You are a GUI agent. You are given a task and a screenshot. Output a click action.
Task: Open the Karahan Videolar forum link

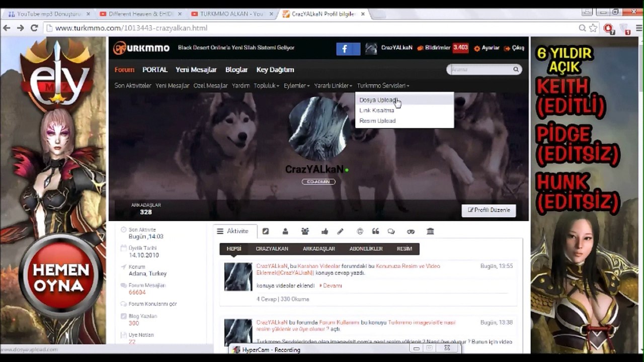[x=319, y=266]
